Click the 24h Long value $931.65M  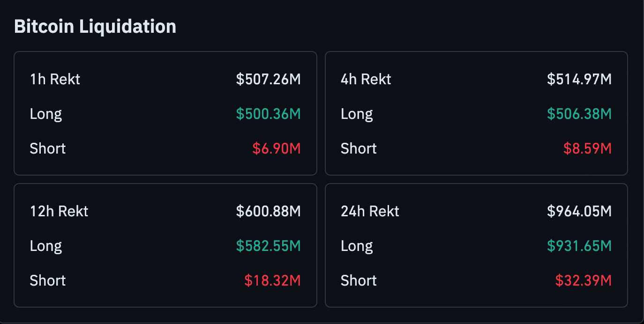click(579, 246)
